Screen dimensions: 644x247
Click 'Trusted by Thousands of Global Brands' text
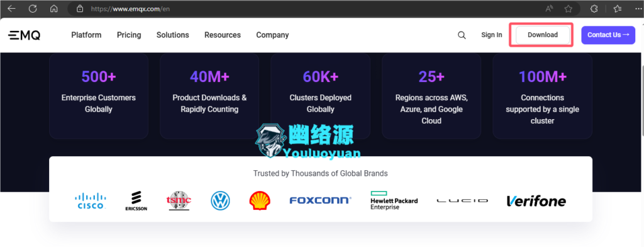(x=320, y=173)
